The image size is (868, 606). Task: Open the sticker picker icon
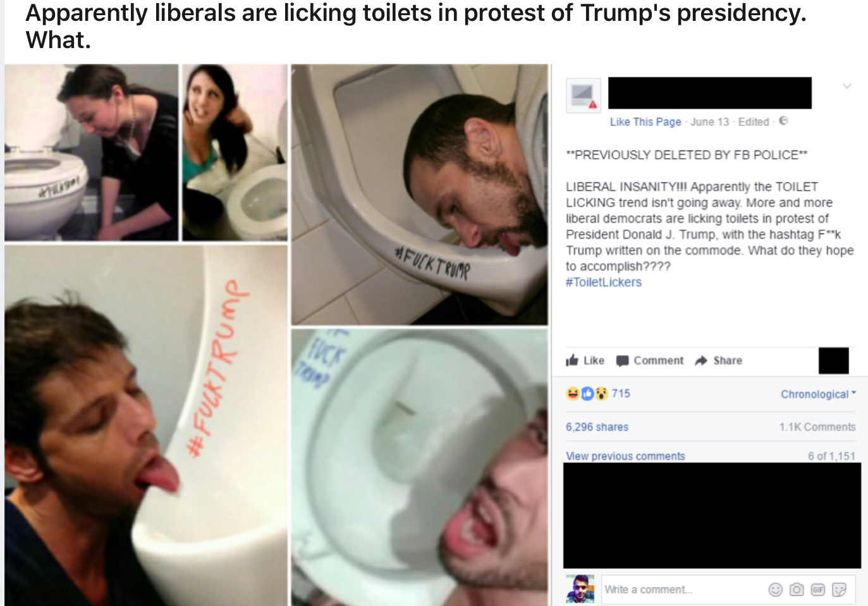839,590
